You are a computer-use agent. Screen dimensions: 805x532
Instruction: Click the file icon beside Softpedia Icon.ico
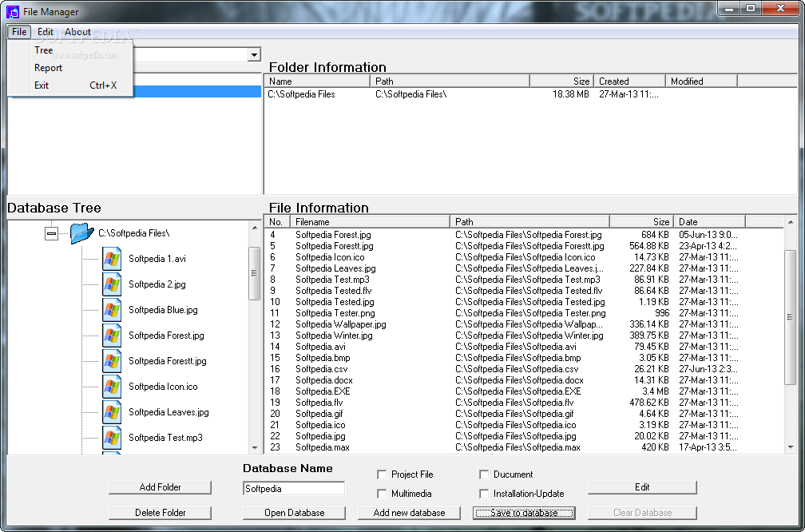click(112, 387)
